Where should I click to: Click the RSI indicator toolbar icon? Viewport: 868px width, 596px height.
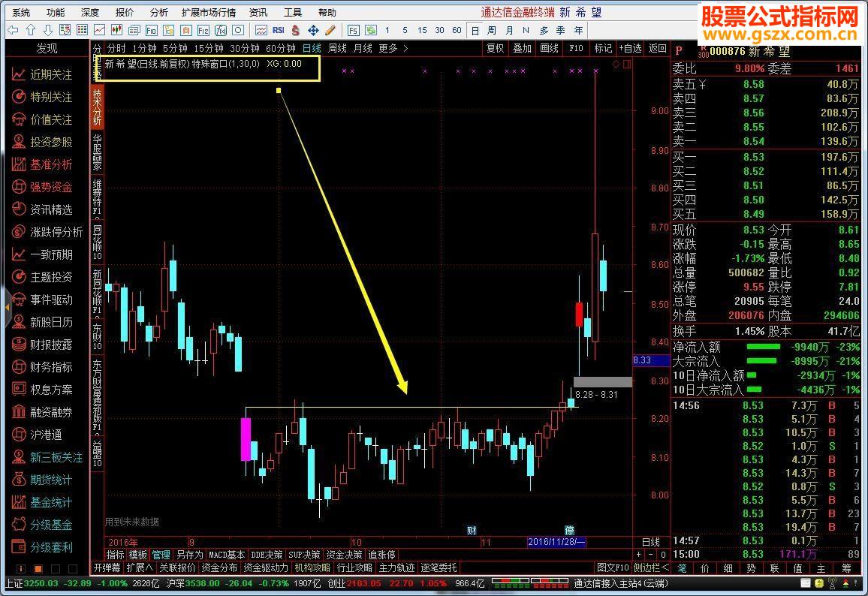pyautogui.click(x=278, y=31)
